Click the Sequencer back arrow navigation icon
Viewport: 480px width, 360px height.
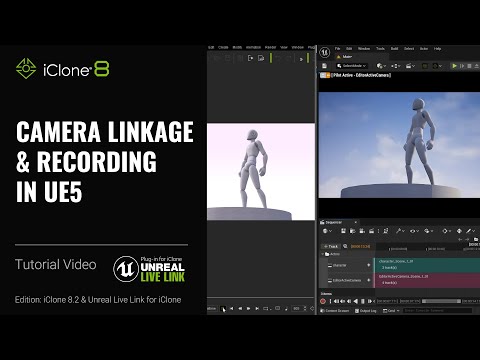click(460, 239)
